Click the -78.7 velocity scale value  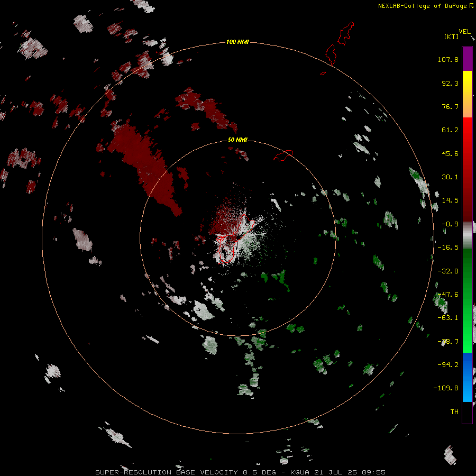pyautogui.click(x=448, y=342)
